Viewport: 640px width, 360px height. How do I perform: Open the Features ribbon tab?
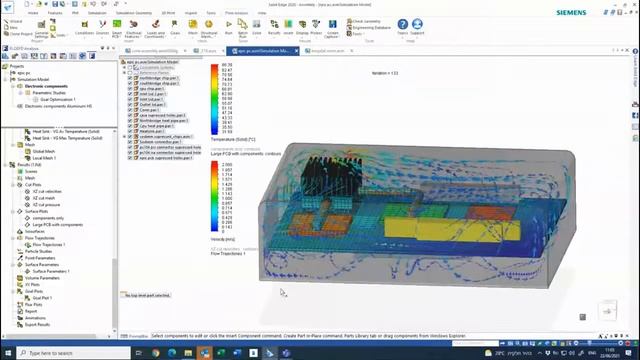[55, 13]
